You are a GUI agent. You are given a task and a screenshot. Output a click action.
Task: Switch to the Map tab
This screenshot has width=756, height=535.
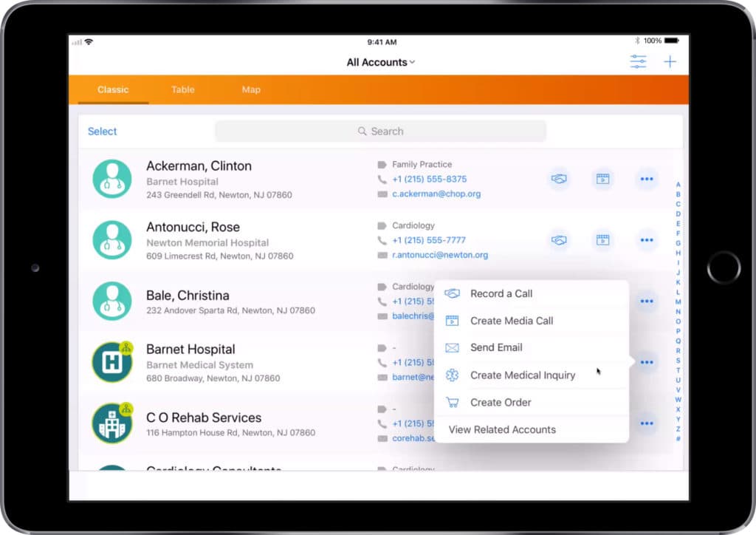point(251,89)
